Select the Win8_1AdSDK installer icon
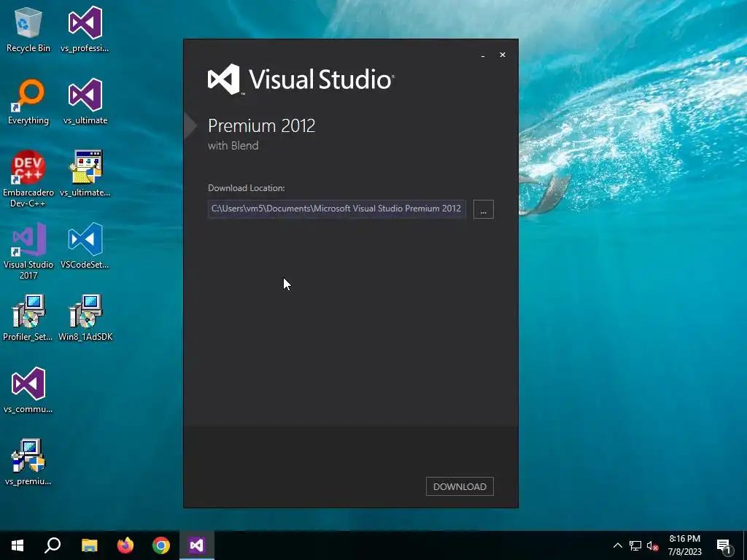The width and height of the screenshot is (747, 560). tap(85, 318)
